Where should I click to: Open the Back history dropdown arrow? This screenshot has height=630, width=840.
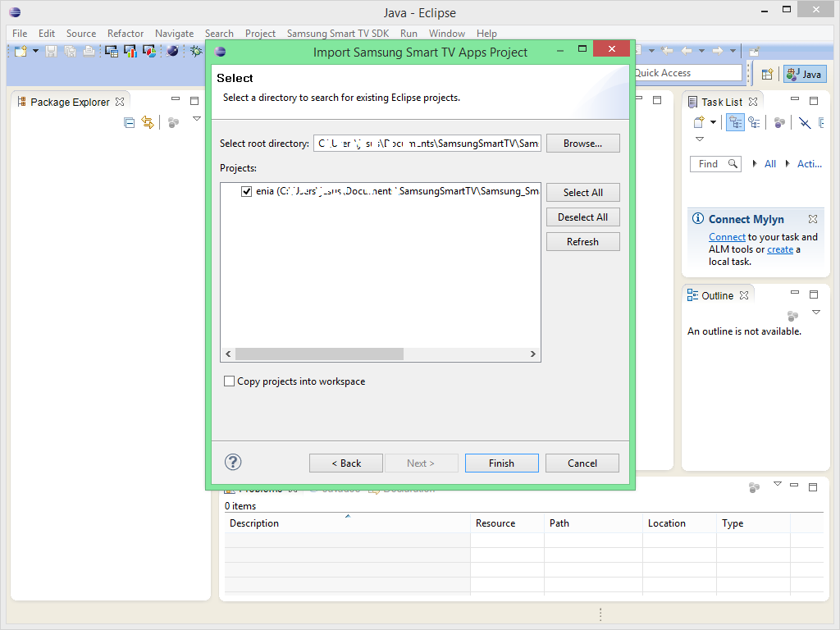[702, 51]
